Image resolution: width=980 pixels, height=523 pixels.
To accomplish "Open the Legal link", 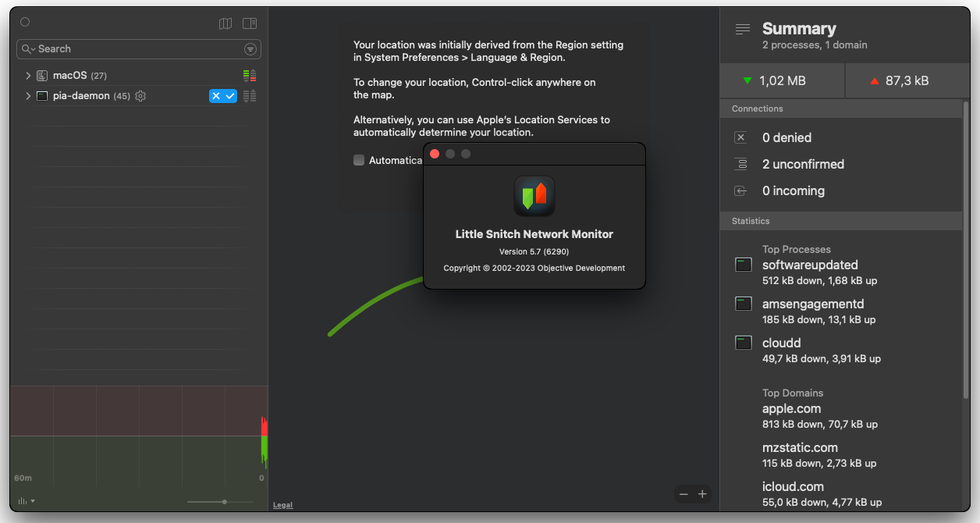I will (x=282, y=505).
